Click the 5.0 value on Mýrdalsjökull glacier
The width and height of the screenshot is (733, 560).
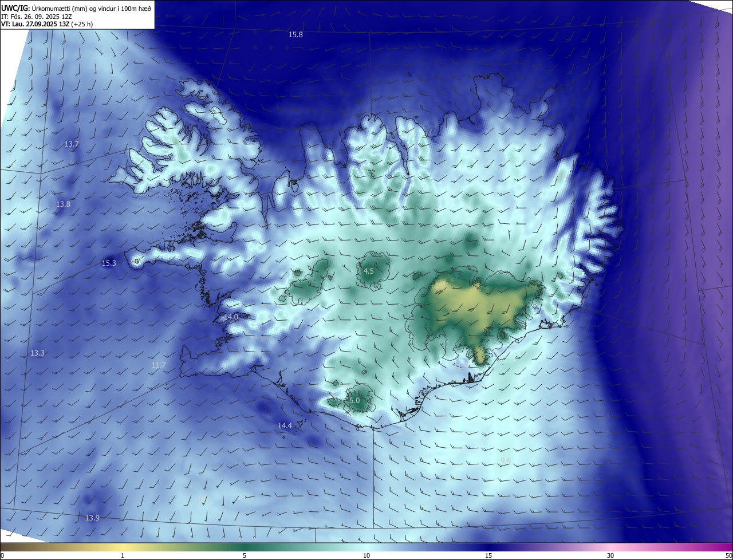354,401
